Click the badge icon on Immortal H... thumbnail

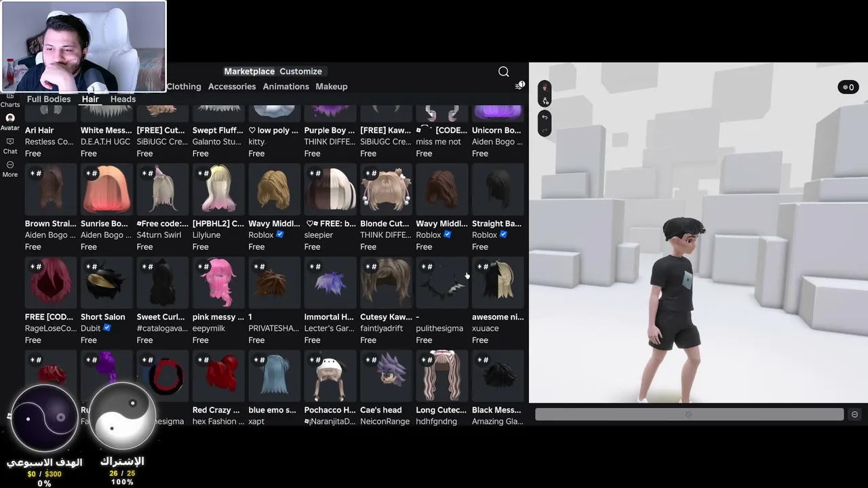[315, 267]
